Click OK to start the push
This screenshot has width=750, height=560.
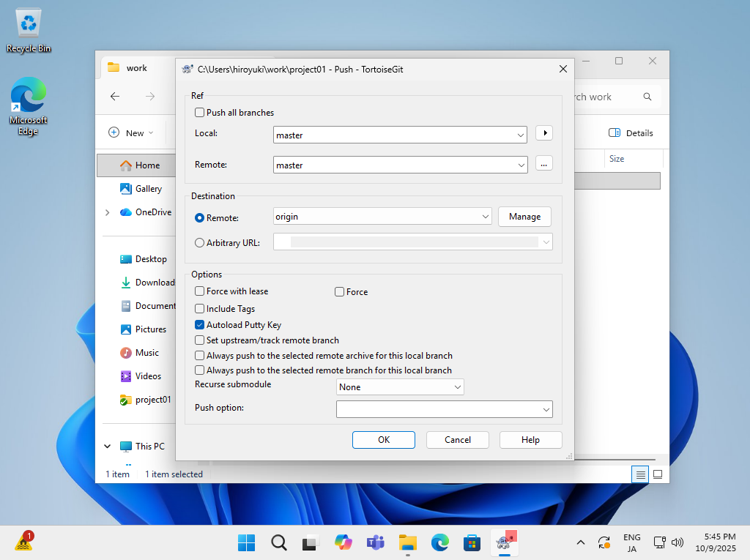383,440
